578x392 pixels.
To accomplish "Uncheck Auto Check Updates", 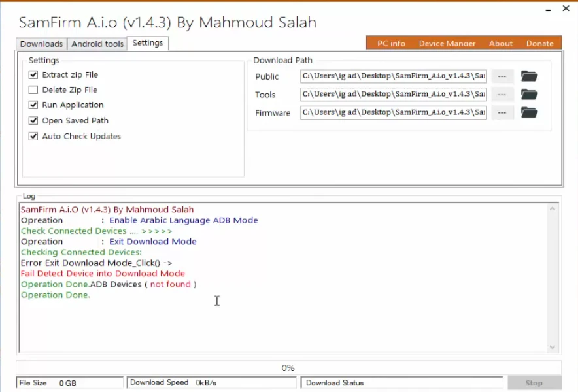I will pyautogui.click(x=33, y=136).
